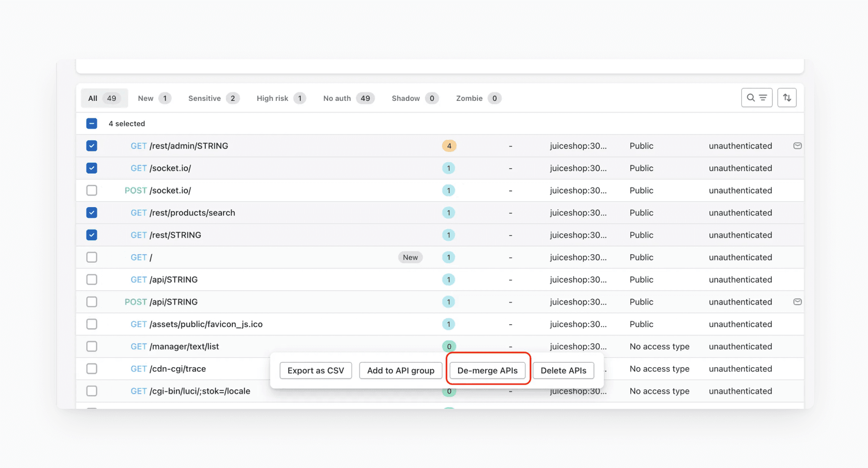Screen dimensions: 868x468
Task: Click De-merge APIs button
Action: click(x=487, y=370)
